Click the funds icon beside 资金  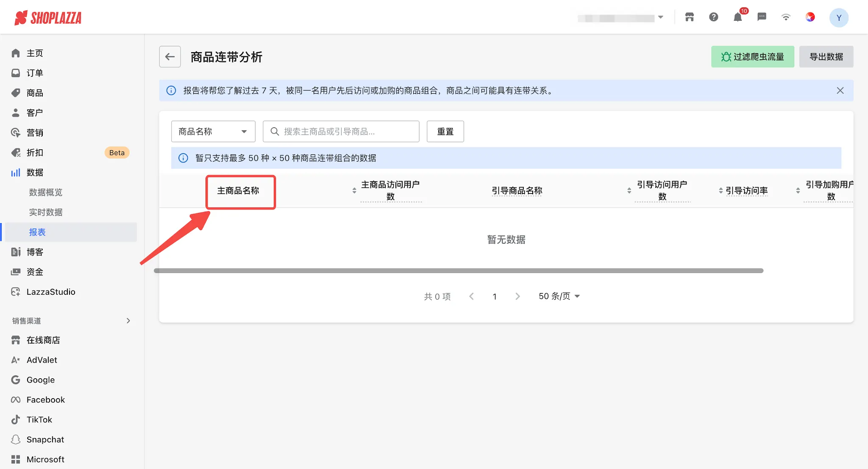16,272
